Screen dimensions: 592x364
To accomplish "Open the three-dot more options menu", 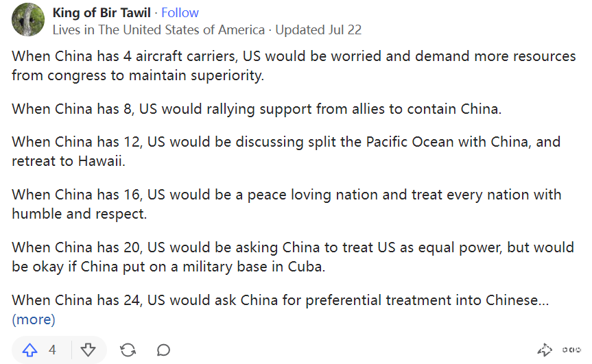I will [571, 350].
